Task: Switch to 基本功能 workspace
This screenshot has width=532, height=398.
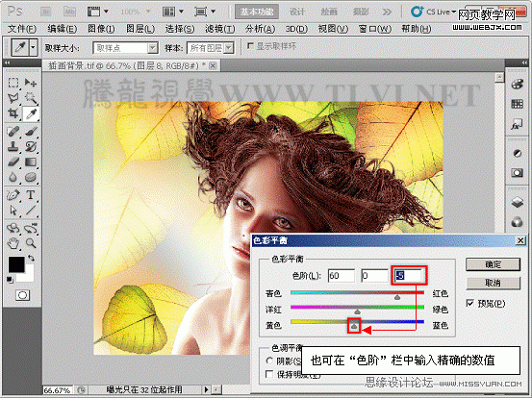Action: click(x=257, y=12)
